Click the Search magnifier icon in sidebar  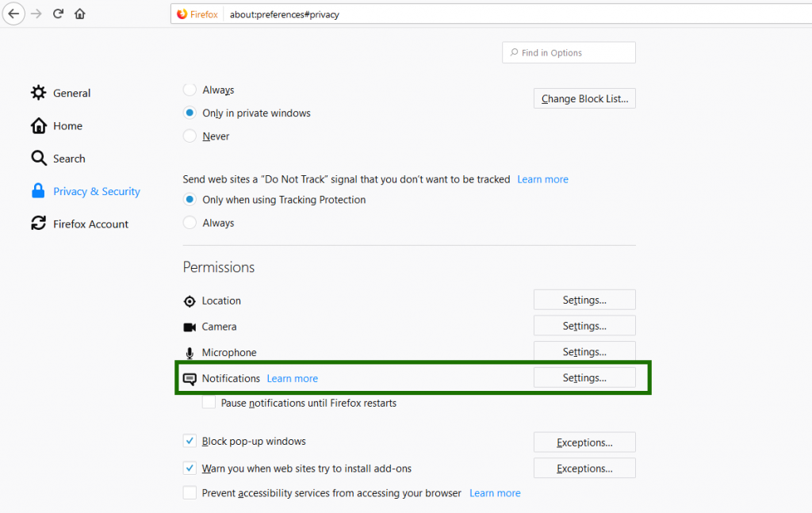pos(38,158)
